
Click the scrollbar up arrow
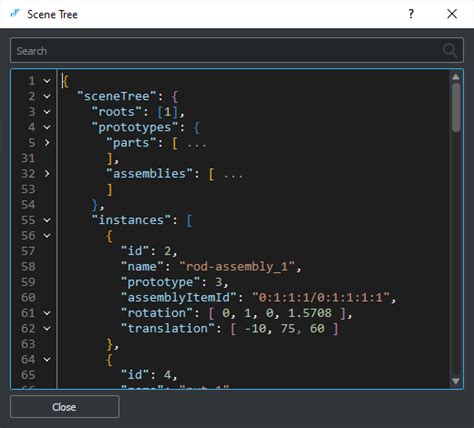(456, 77)
